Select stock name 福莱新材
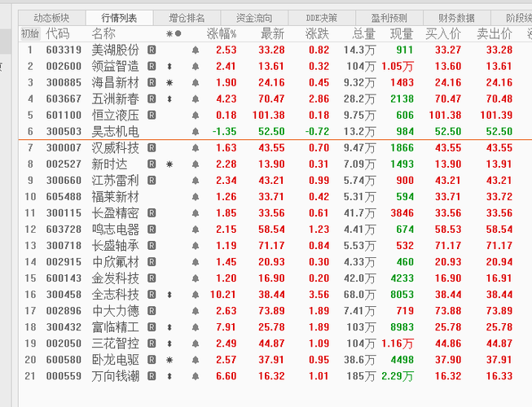Viewport: 532px width, 407px height. click(x=116, y=196)
